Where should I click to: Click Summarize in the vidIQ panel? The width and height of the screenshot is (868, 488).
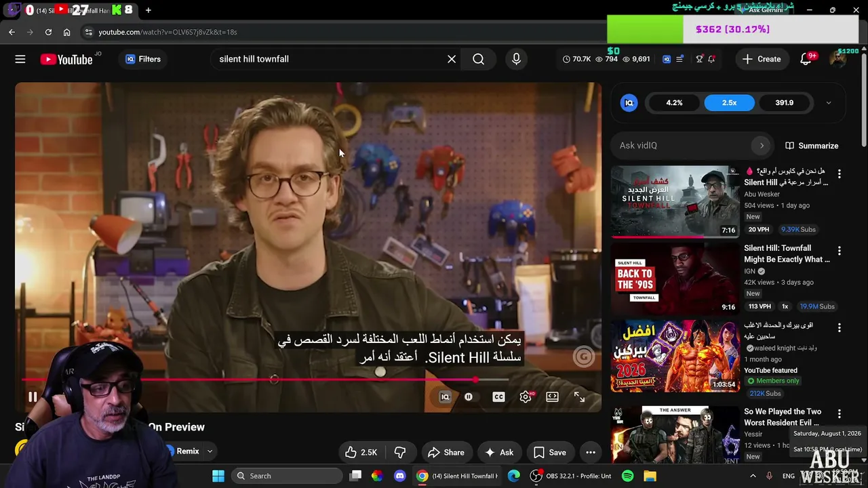coord(812,146)
